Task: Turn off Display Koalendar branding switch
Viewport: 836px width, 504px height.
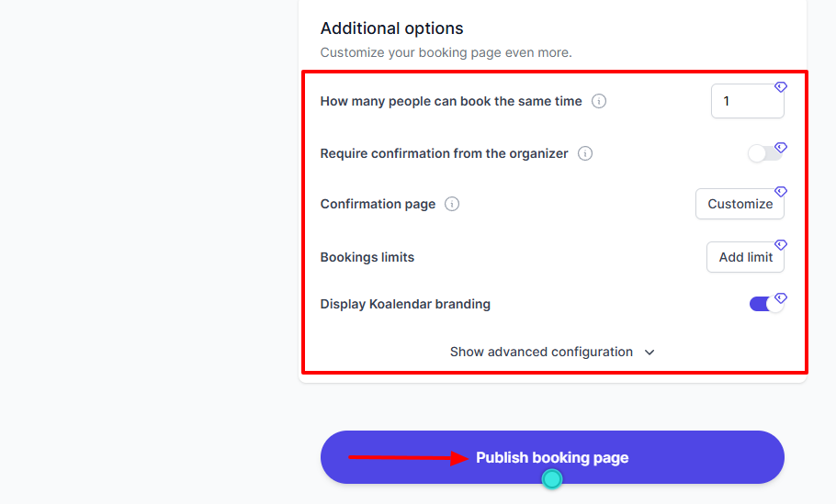Action: 766,304
